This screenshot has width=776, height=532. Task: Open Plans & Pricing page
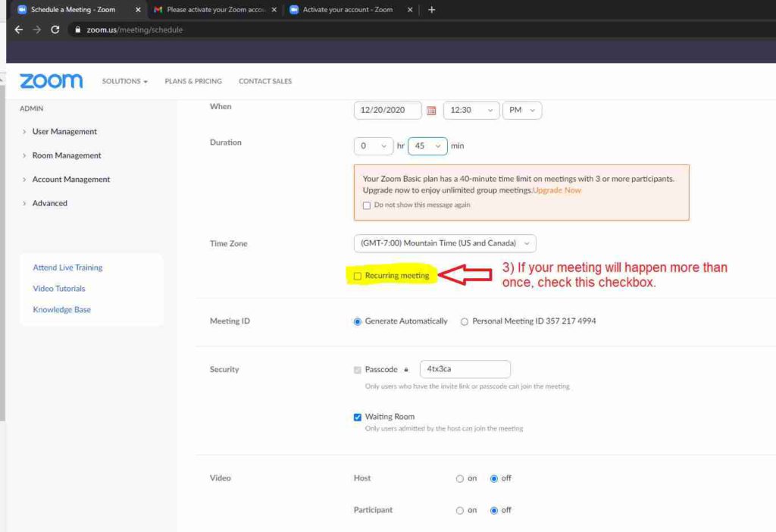(x=193, y=81)
